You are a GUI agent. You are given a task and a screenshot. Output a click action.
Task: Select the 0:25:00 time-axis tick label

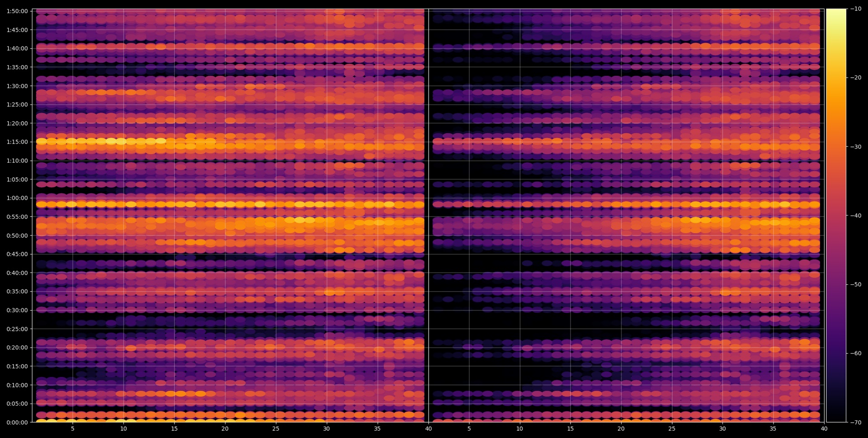pyautogui.click(x=17, y=329)
